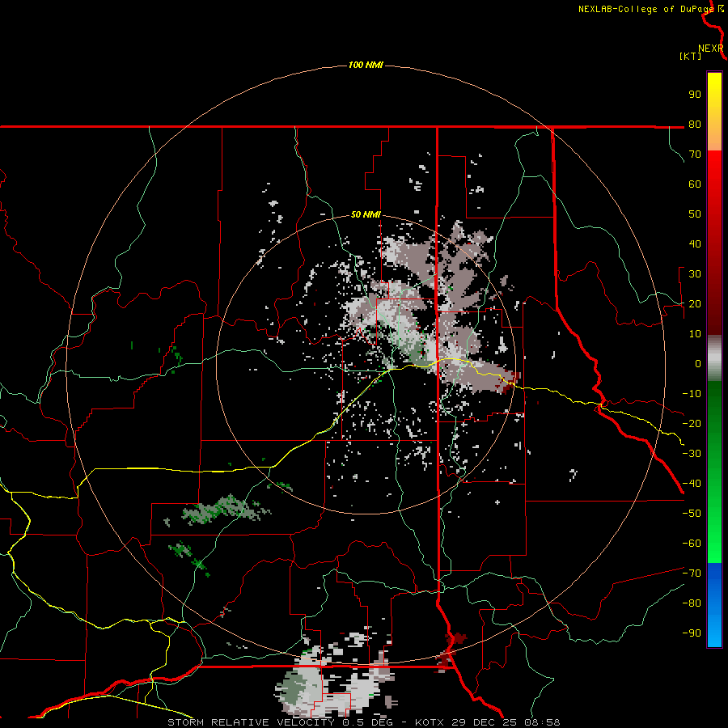Click the 20 value on velocity scale
The width and height of the screenshot is (728, 728).
pyautogui.click(x=695, y=303)
